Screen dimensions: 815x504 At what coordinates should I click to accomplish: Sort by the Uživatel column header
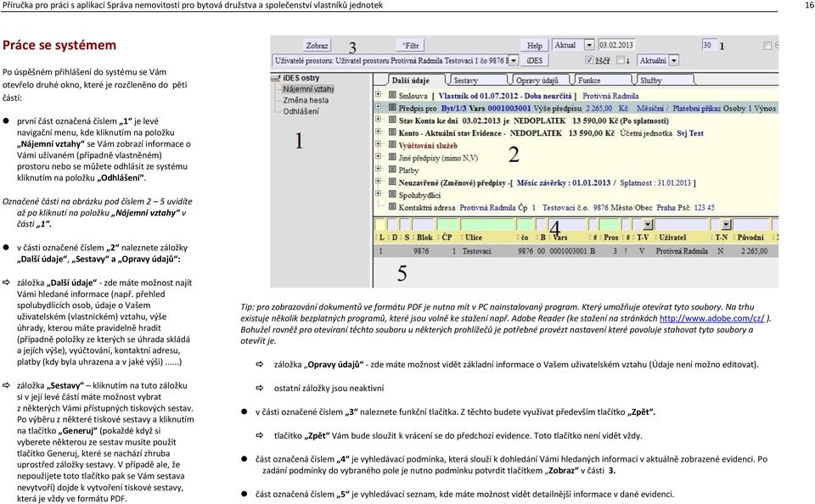[672, 238]
